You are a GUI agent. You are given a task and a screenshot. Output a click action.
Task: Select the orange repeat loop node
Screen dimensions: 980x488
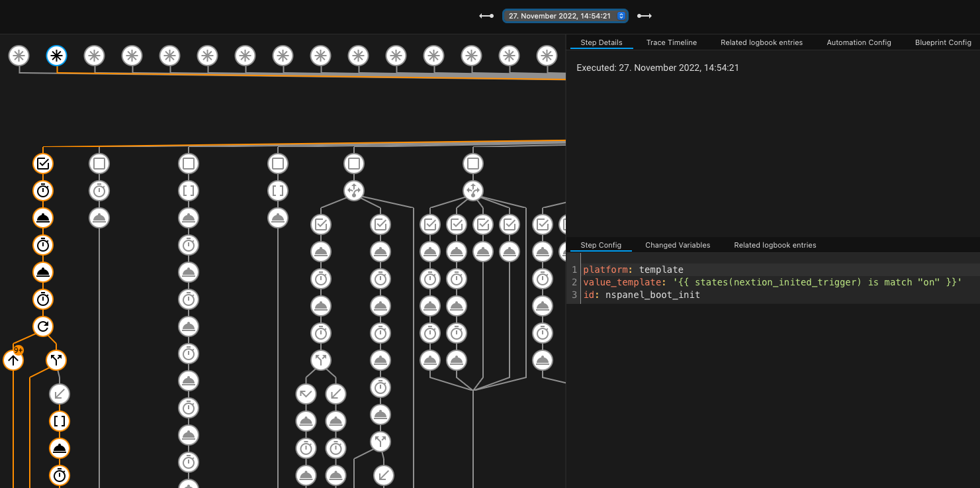pyautogui.click(x=43, y=326)
